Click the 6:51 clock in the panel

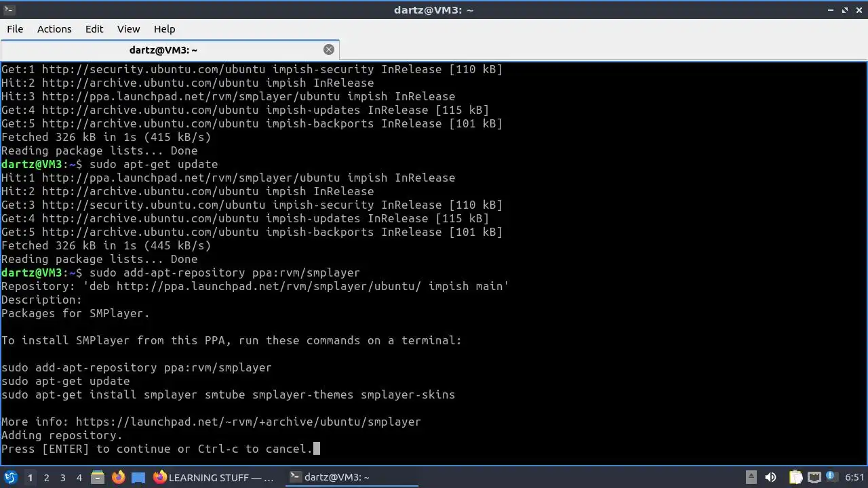click(x=854, y=478)
